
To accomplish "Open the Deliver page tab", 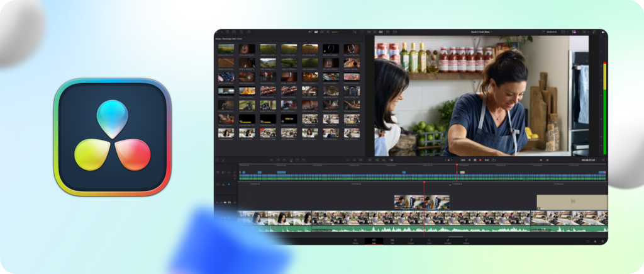I will pyautogui.click(x=466, y=241).
